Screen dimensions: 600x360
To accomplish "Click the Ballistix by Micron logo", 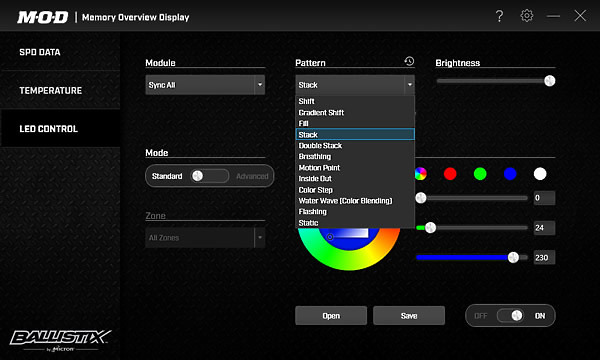I will point(60,340).
